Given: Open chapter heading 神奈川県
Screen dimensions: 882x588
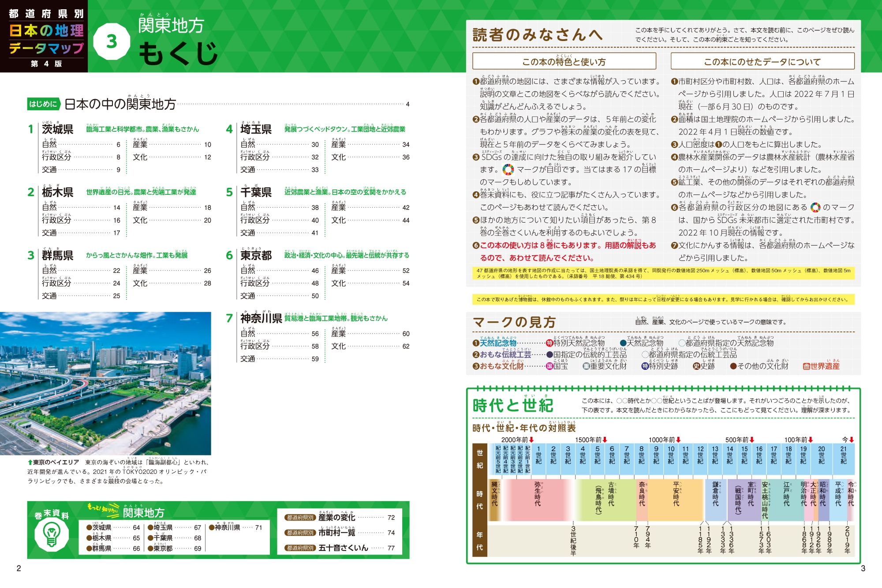Looking at the screenshot, I should click(x=261, y=318).
